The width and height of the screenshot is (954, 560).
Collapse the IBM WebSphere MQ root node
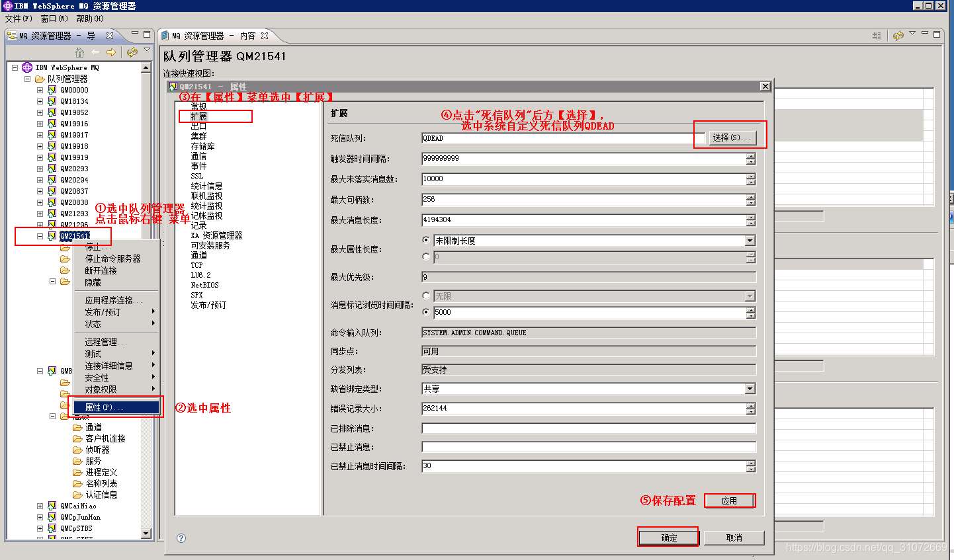coord(15,67)
